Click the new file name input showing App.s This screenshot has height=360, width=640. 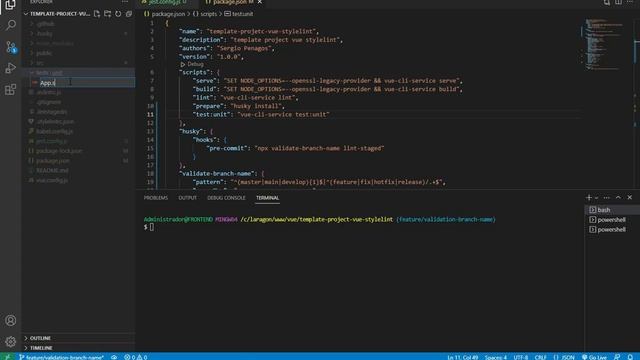click(x=87, y=82)
